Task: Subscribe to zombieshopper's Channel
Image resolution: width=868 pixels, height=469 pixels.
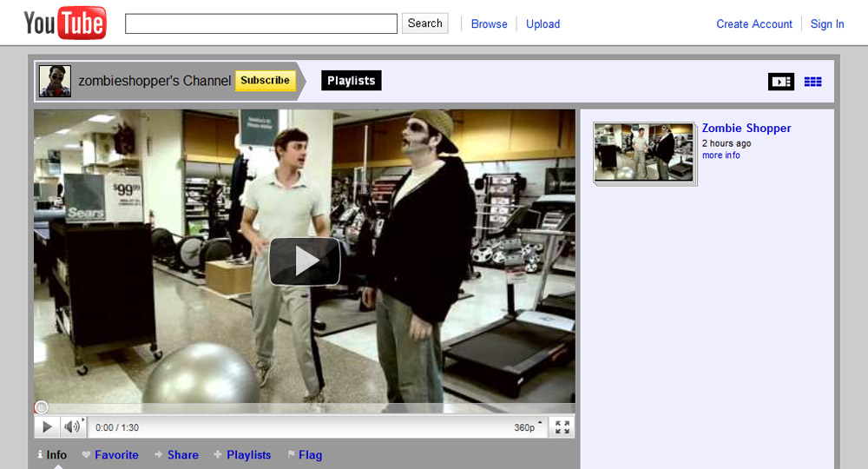Action: click(265, 80)
